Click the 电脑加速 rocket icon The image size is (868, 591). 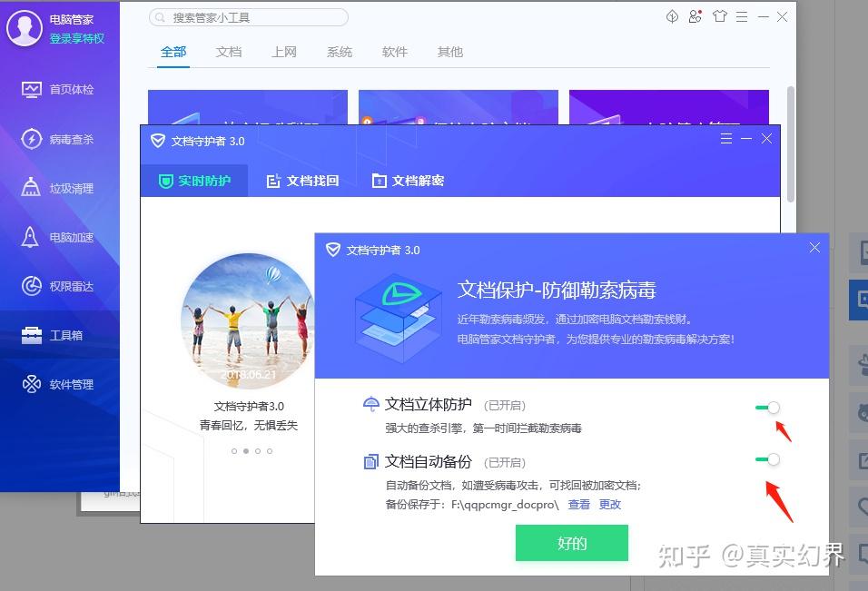[30, 237]
